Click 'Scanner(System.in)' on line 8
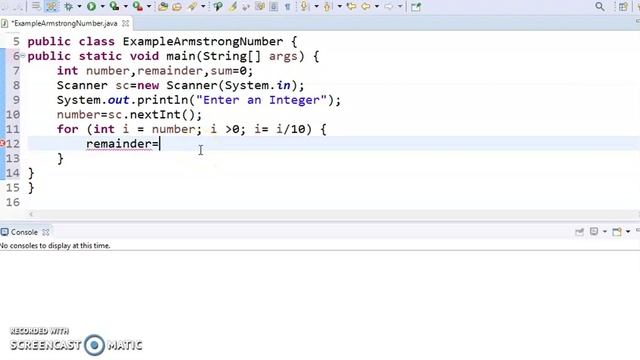This screenshot has height=360, width=640. 231,86
